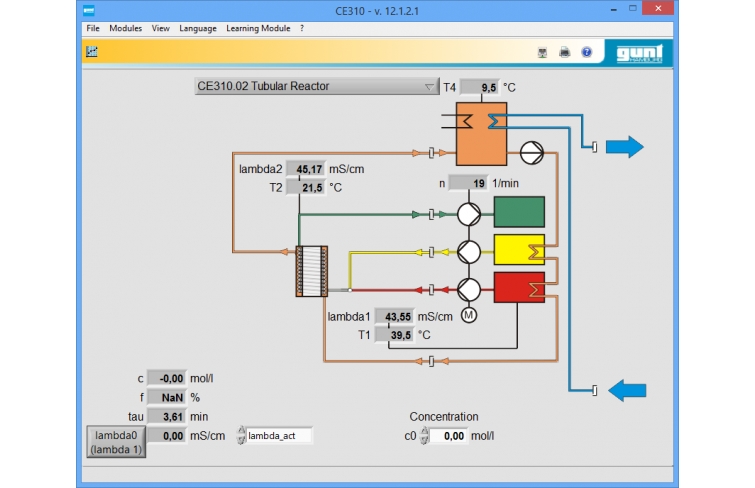Click the f value NaN
This screenshot has width=755, height=488.
click(x=167, y=397)
